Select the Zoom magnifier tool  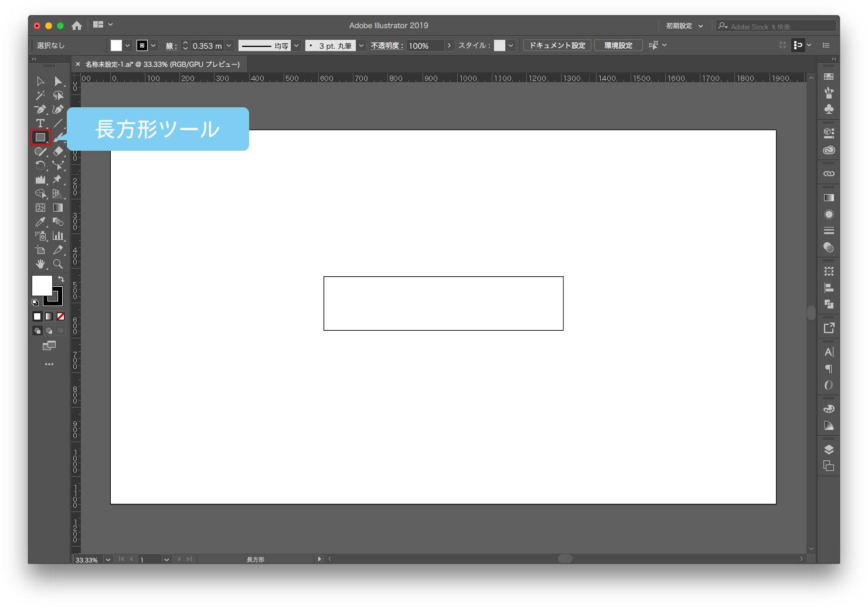(x=58, y=264)
